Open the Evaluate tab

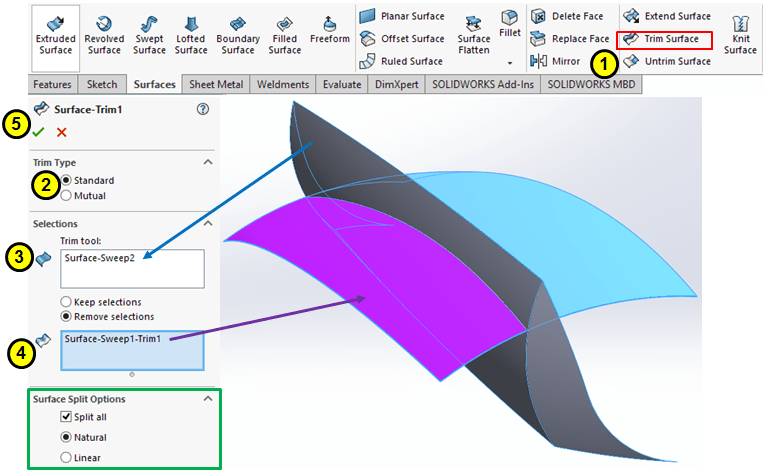coord(342,85)
